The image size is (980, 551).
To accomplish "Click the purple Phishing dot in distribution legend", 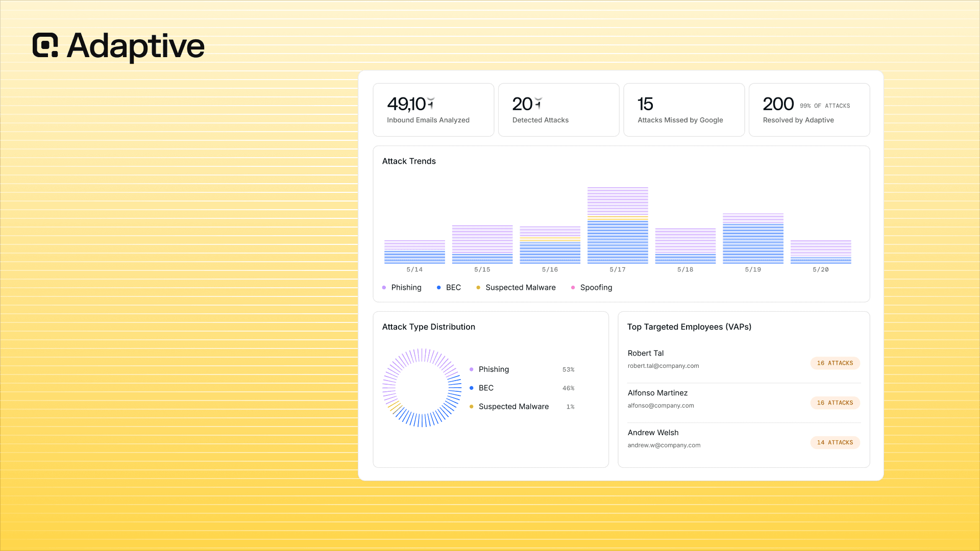I will click(x=471, y=369).
